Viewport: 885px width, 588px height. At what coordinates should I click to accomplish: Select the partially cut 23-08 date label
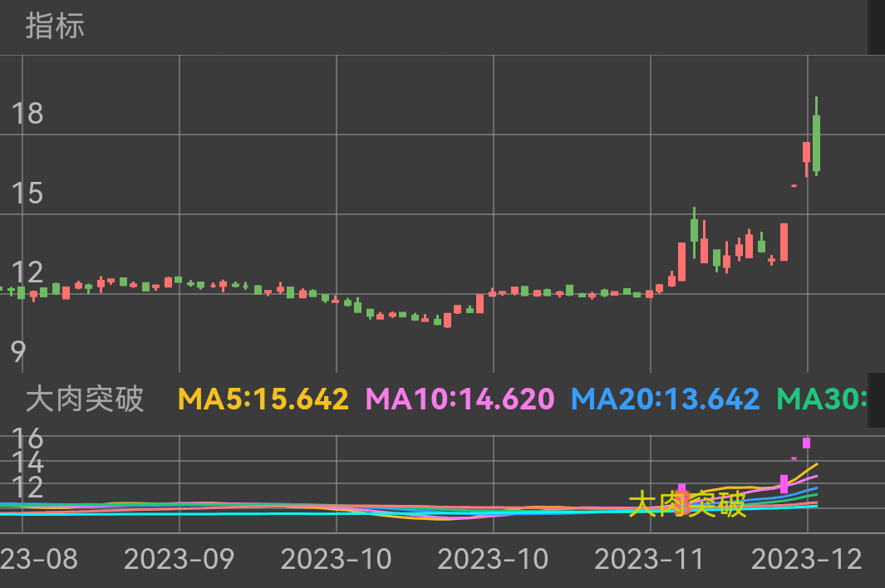coord(39,559)
